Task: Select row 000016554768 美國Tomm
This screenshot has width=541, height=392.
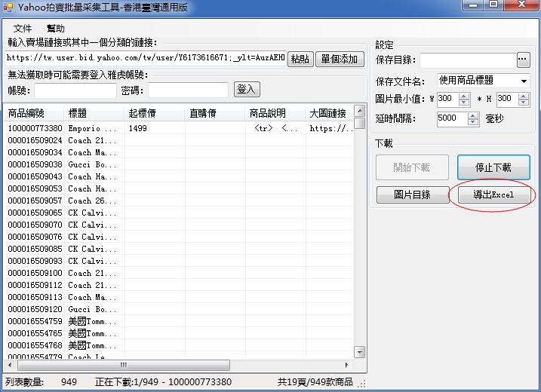Action: 178,345
